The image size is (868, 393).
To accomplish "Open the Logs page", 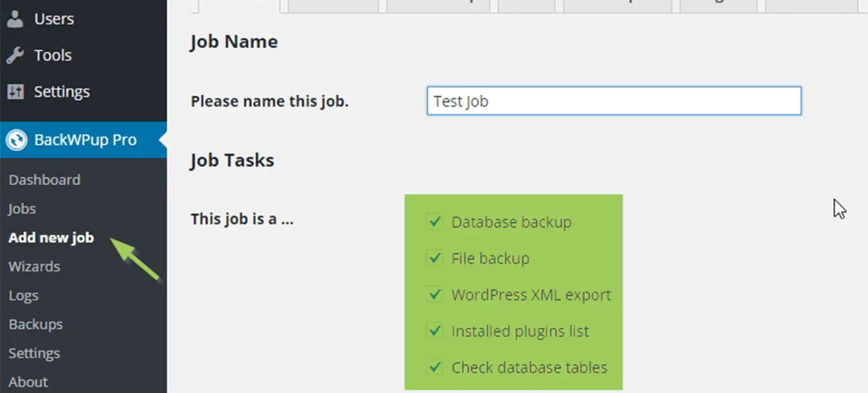I will [24, 295].
